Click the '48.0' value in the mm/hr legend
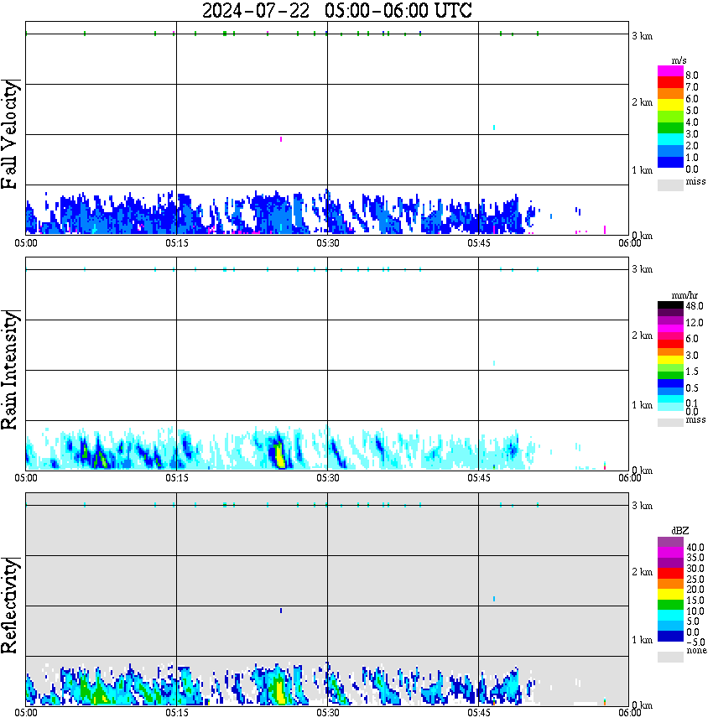Image resolution: width=713 pixels, height=728 pixels. tap(695, 306)
